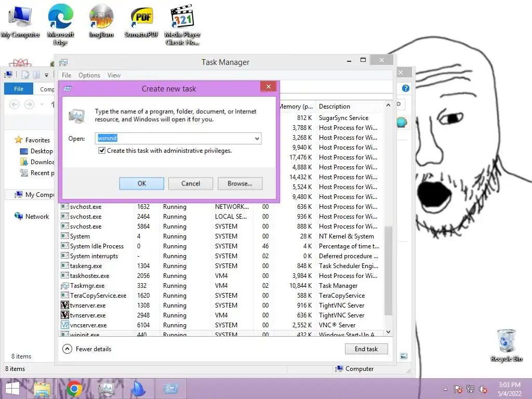Open Task Manager File menu
The height and width of the screenshot is (399, 532).
[66, 75]
